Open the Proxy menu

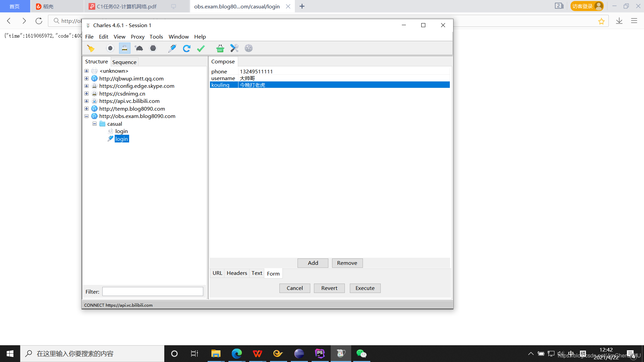click(x=138, y=37)
